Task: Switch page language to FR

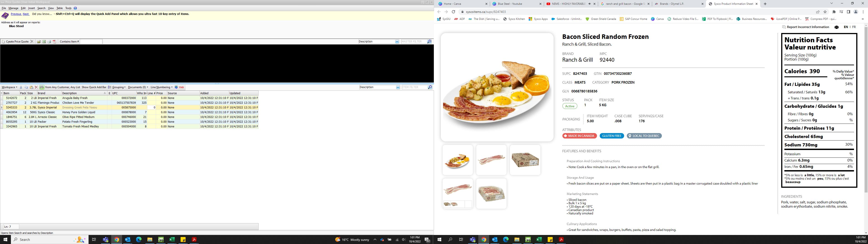Action: click(x=854, y=27)
